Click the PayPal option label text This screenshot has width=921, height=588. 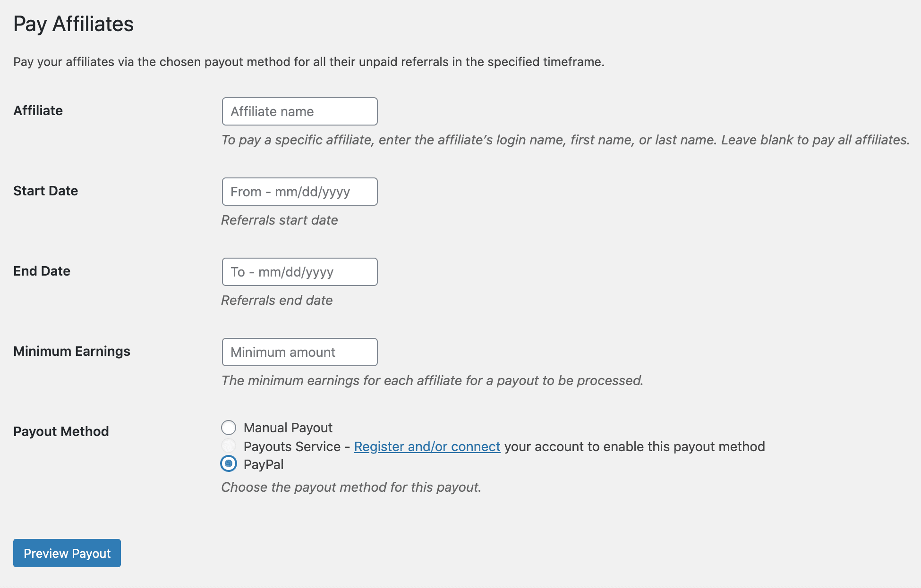pyautogui.click(x=263, y=464)
